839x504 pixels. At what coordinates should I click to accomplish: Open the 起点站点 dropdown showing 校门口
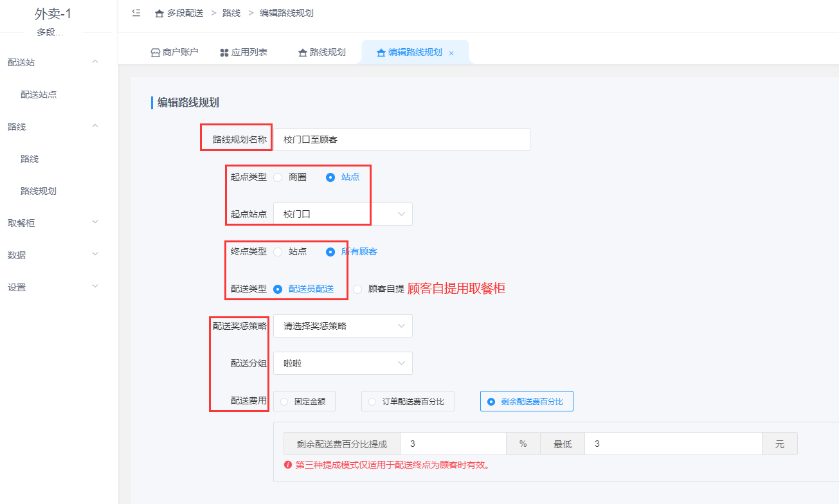pyautogui.click(x=343, y=214)
